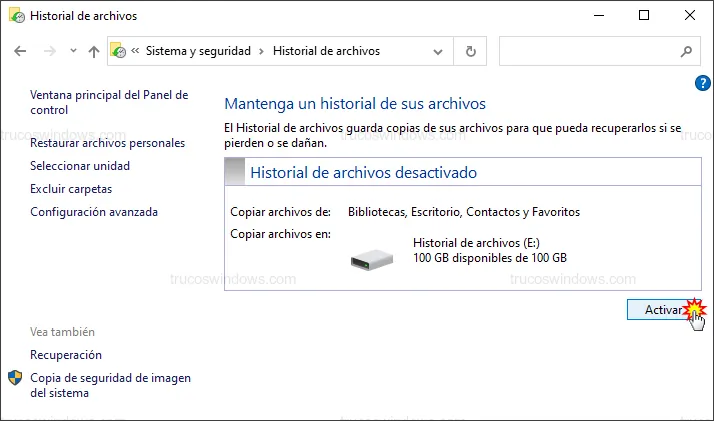Go up one level with up arrow

click(x=93, y=51)
